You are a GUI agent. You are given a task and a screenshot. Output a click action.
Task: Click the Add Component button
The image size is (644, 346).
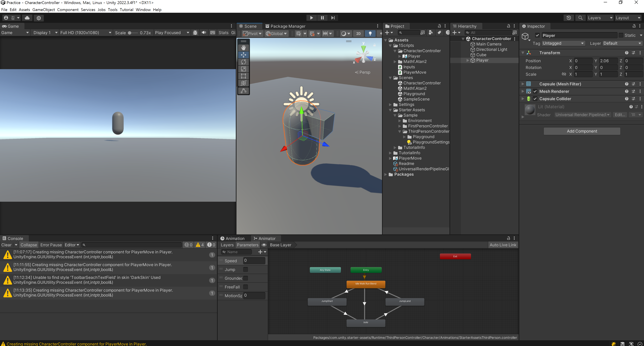tap(582, 131)
